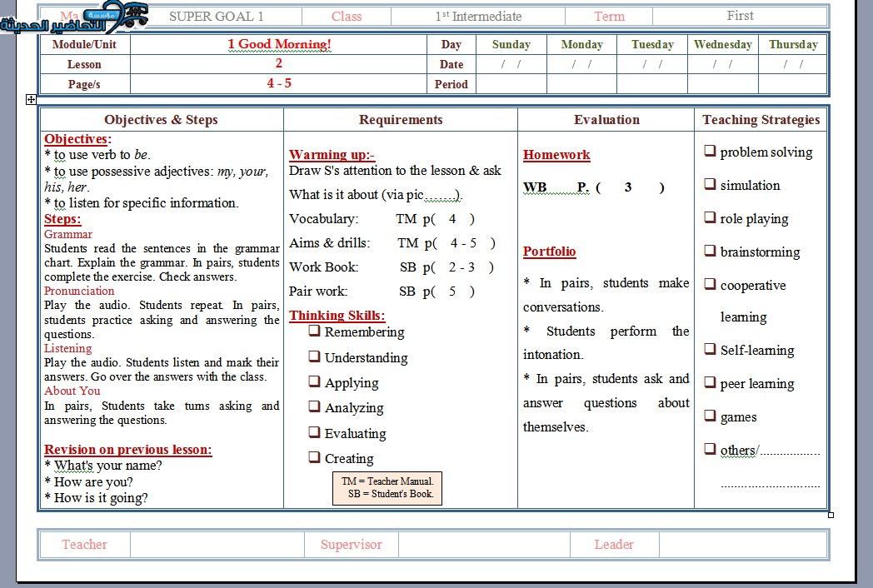873x588 pixels.
Task: Click the 'Steps:' heading
Action: tap(62, 219)
